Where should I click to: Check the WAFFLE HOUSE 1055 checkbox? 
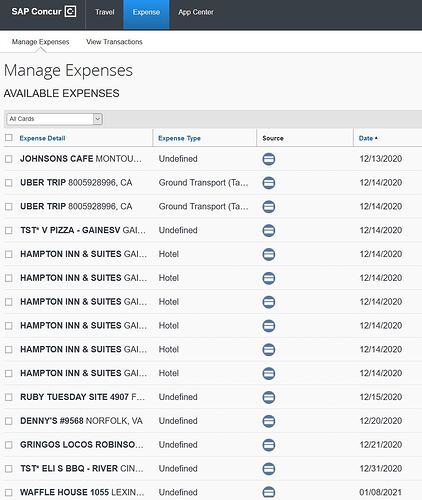point(9,492)
